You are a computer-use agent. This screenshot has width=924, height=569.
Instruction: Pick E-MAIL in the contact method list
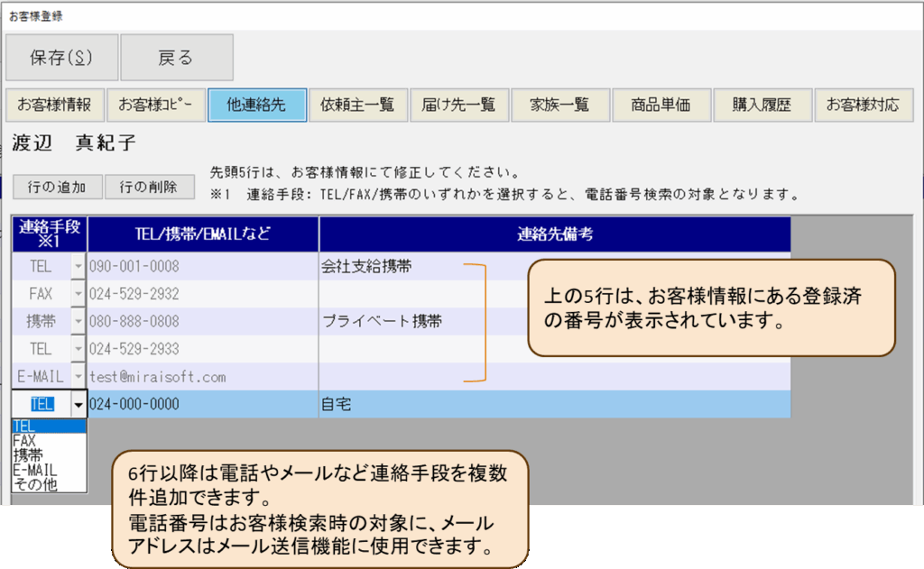click(34, 470)
